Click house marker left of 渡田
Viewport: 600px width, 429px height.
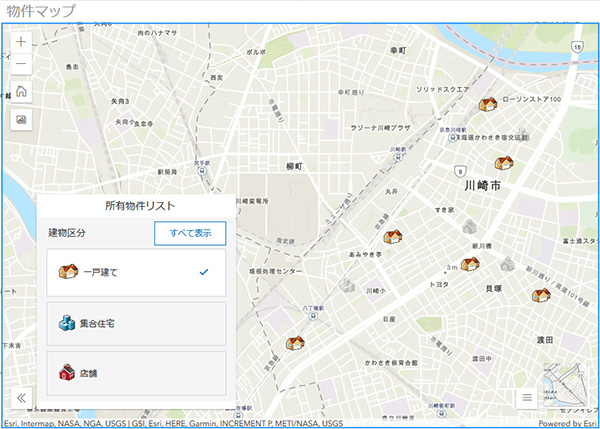pyautogui.click(x=541, y=294)
